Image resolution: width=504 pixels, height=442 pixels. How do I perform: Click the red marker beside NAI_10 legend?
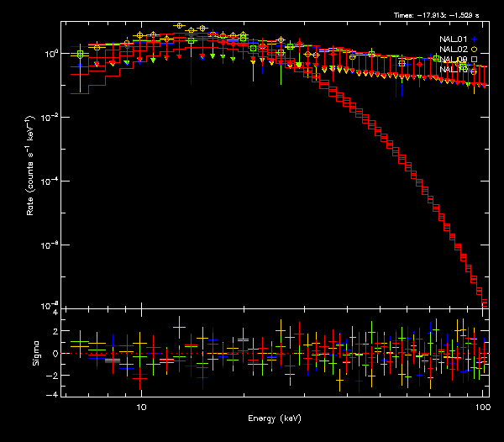click(x=475, y=70)
